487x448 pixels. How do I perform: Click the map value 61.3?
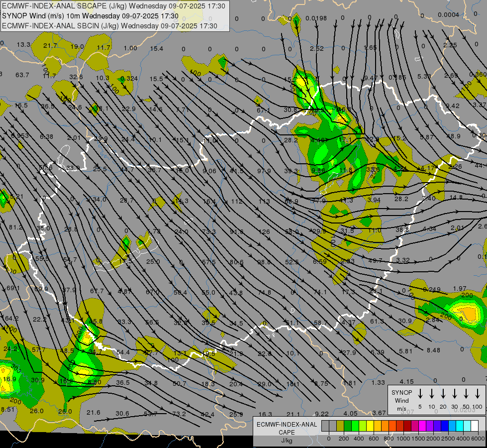[x=377, y=321]
